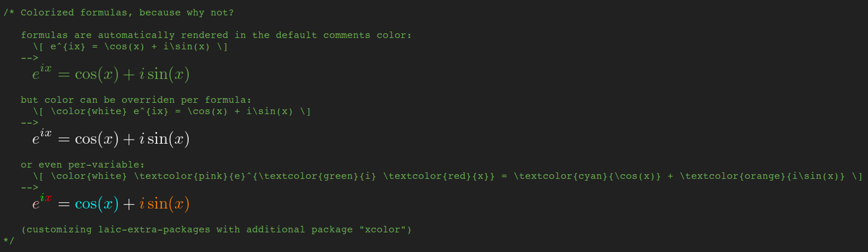Viewport: 868px width, 252px height.
Task: Click the text 'or even per-variable:'
Action: (x=83, y=165)
